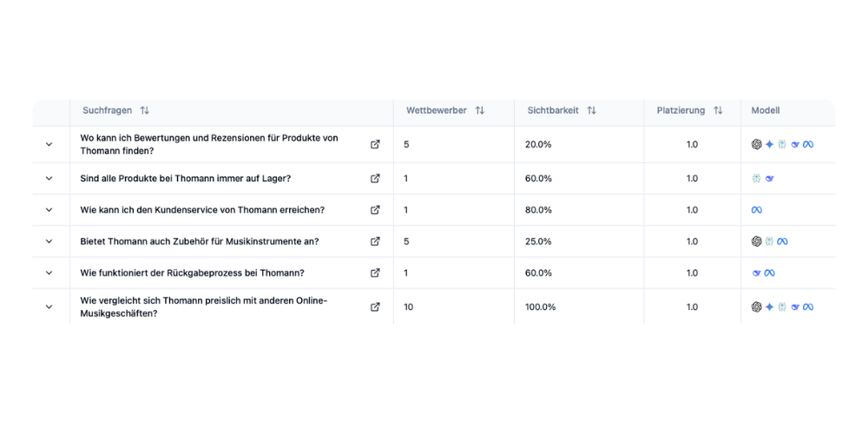
Task: Expand the 'auf Lager' question row
Action: [49, 179]
